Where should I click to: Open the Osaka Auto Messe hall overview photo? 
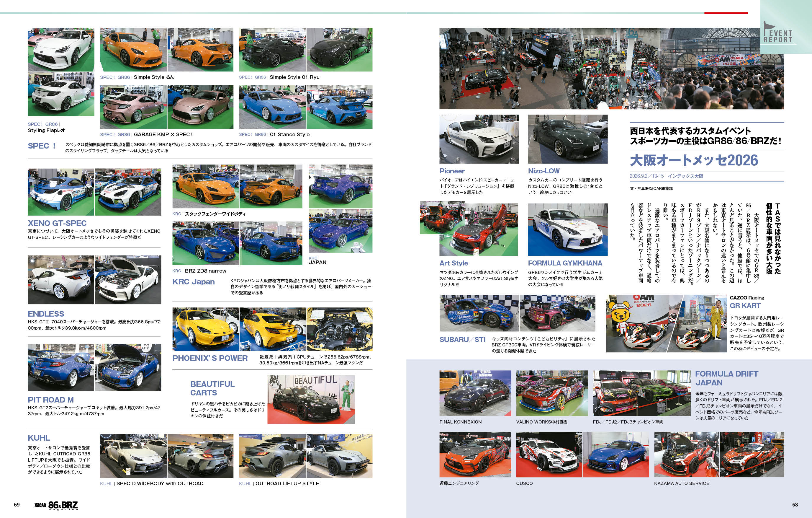pos(611,69)
